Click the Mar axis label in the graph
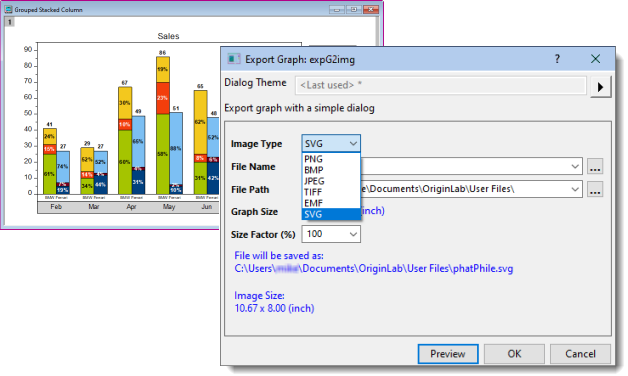This screenshot has width=628, height=376. click(x=94, y=207)
